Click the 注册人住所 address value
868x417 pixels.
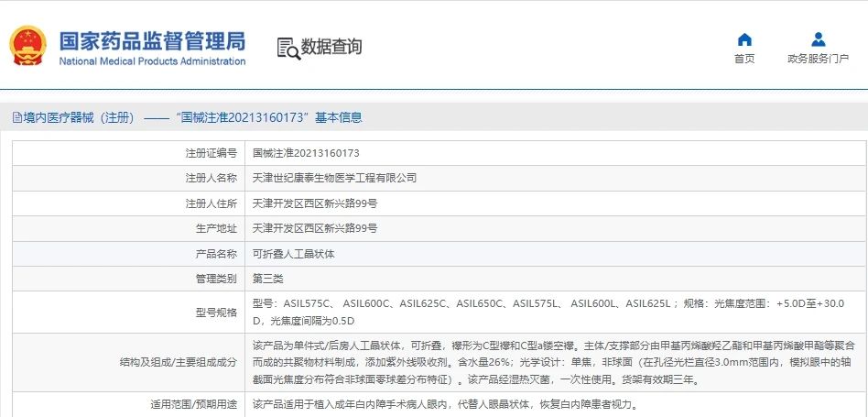(x=315, y=203)
